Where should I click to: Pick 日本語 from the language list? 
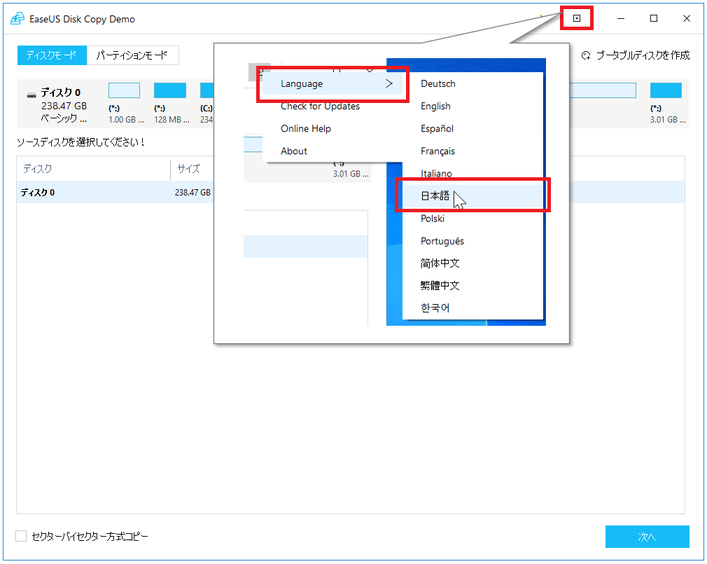(x=436, y=196)
